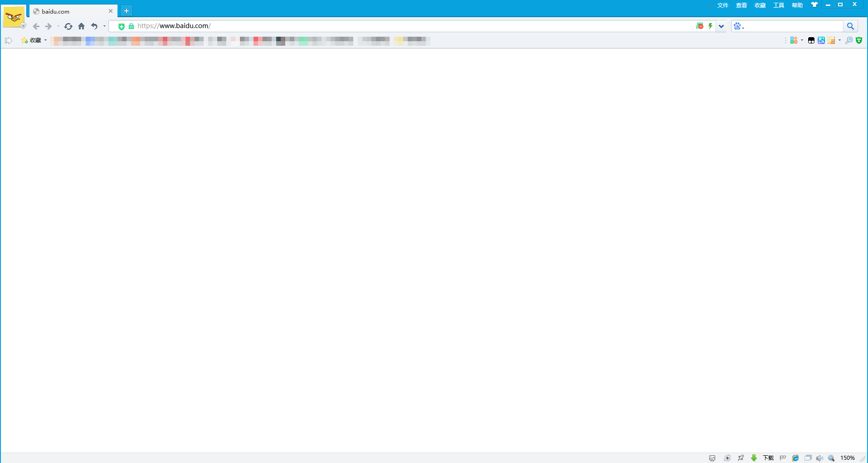
Task: Click the angry bird user avatar
Action: [14, 17]
